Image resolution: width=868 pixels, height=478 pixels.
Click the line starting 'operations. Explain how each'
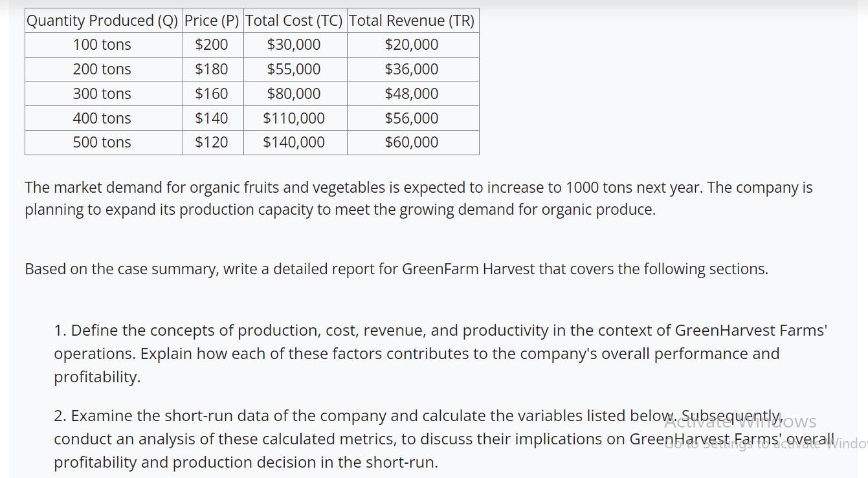click(417, 354)
